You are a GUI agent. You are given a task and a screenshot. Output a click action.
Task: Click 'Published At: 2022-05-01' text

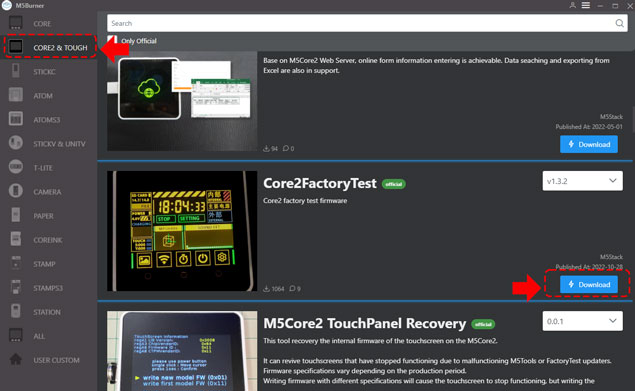coord(589,126)
